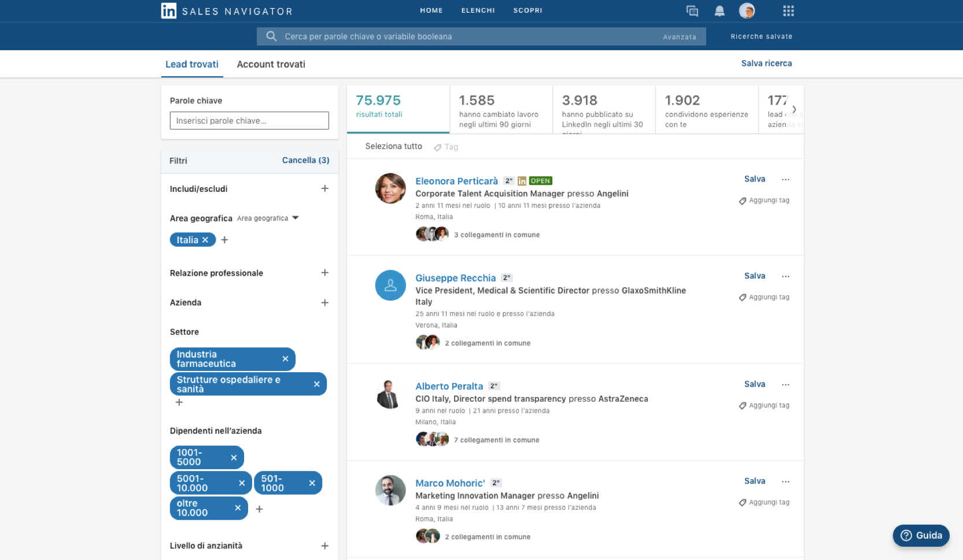Open the HOME menu item
963x560 pixels.
(x=431, y=10)
